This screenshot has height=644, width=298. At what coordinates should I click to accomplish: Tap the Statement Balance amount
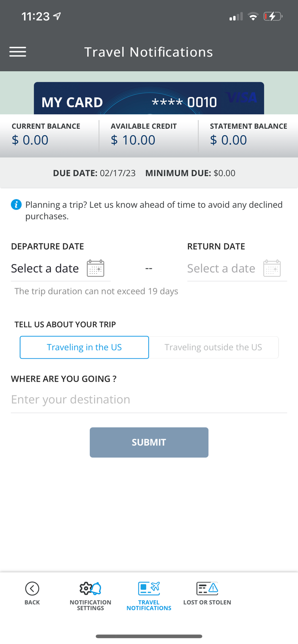[229, 140]
